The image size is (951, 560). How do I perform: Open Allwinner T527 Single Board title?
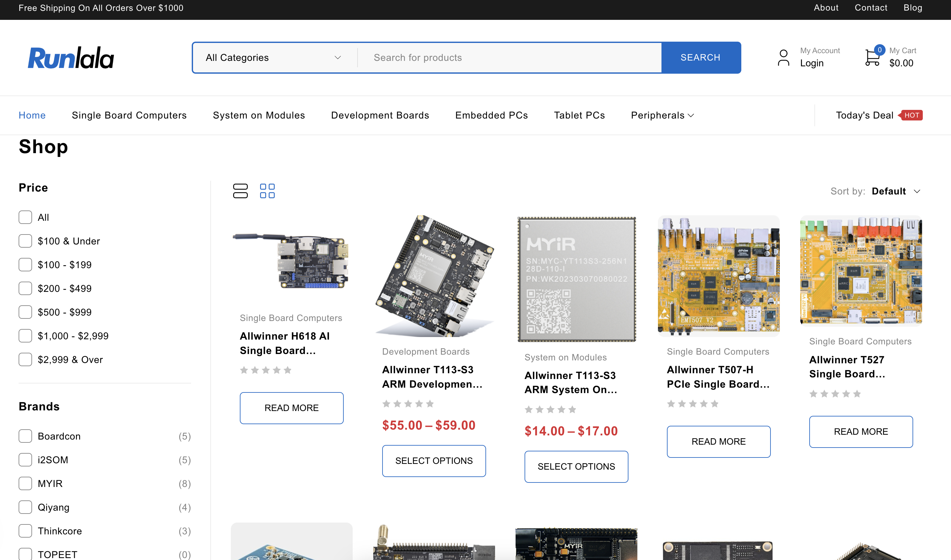847,367
